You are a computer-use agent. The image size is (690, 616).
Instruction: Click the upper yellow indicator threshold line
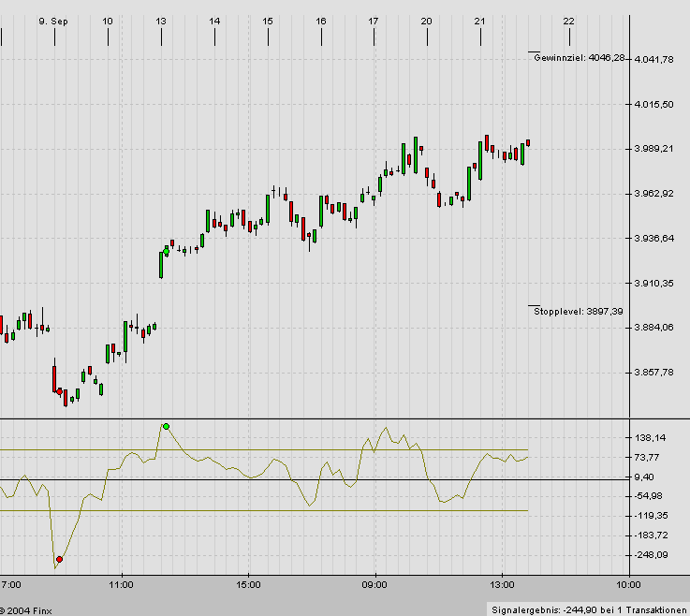[281, 450]
